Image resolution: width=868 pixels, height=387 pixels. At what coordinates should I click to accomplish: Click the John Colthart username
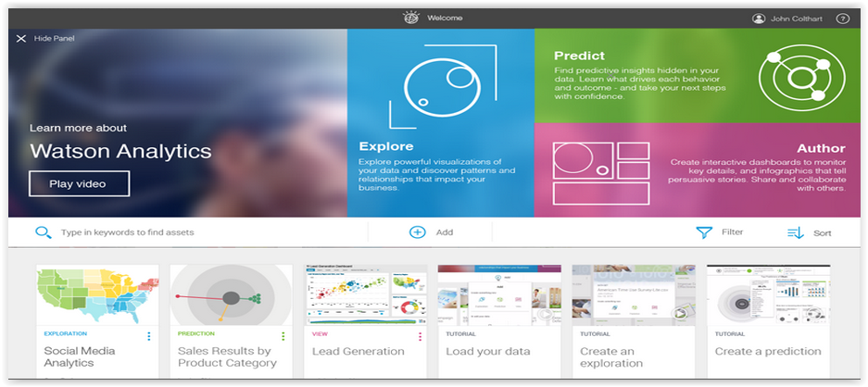pos(797,19)
